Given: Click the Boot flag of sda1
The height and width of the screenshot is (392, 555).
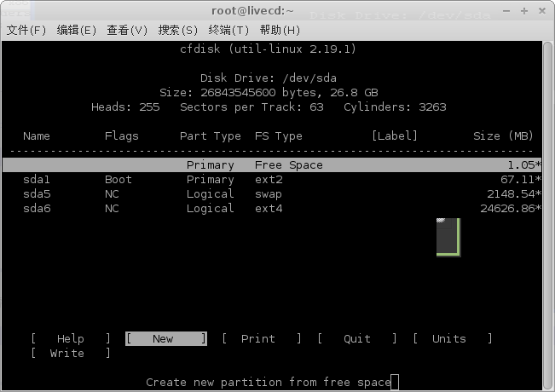Looking at the screenshot, I should point(119,180).
